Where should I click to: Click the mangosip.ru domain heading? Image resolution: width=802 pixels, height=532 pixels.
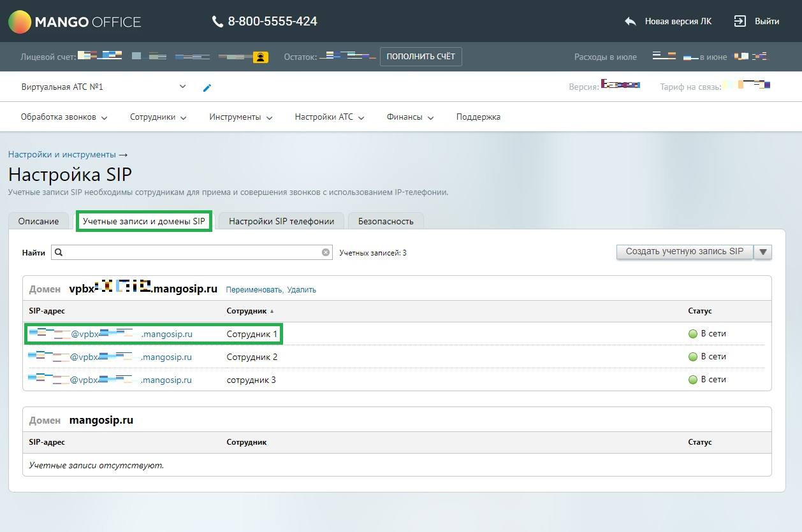101,421
